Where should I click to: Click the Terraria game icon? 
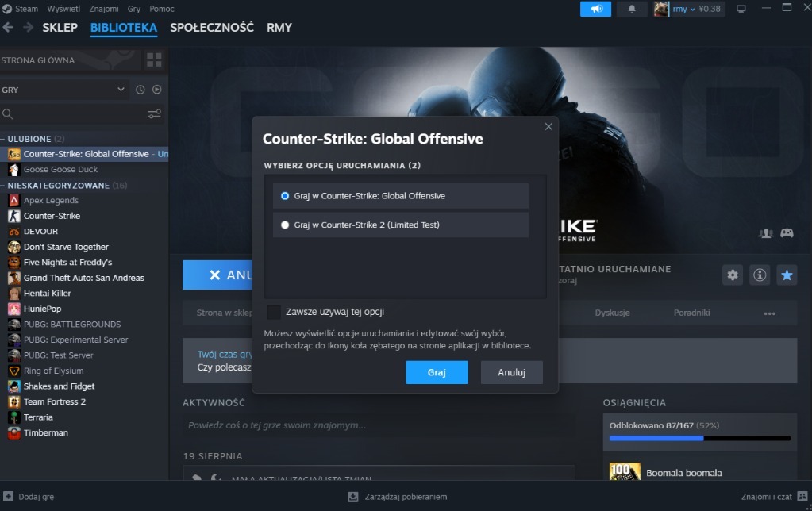point(14,417)
